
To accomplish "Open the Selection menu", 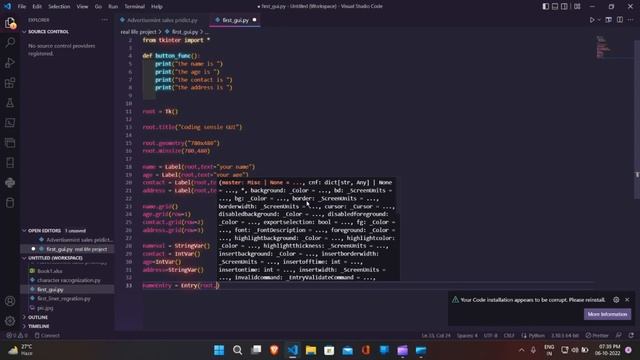I will click(x=59, y=7).
